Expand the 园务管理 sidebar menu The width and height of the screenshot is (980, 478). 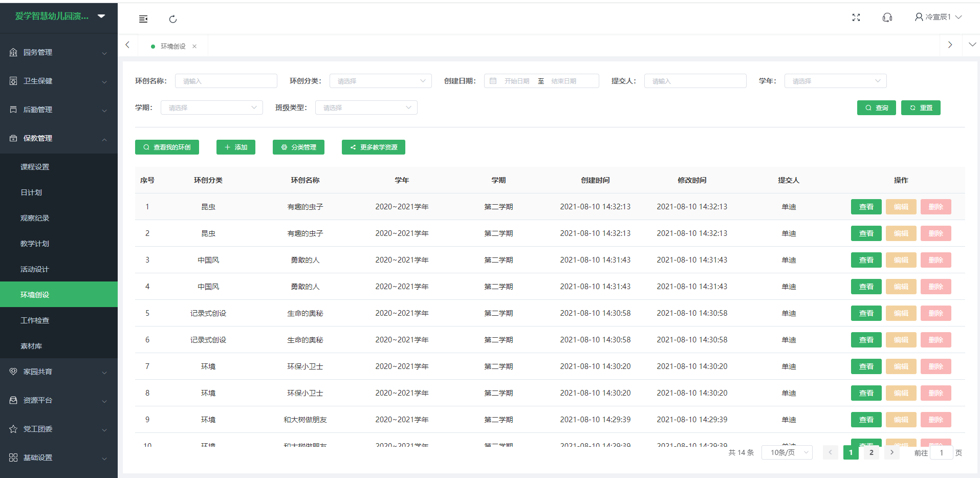click(x=59, y=52)
